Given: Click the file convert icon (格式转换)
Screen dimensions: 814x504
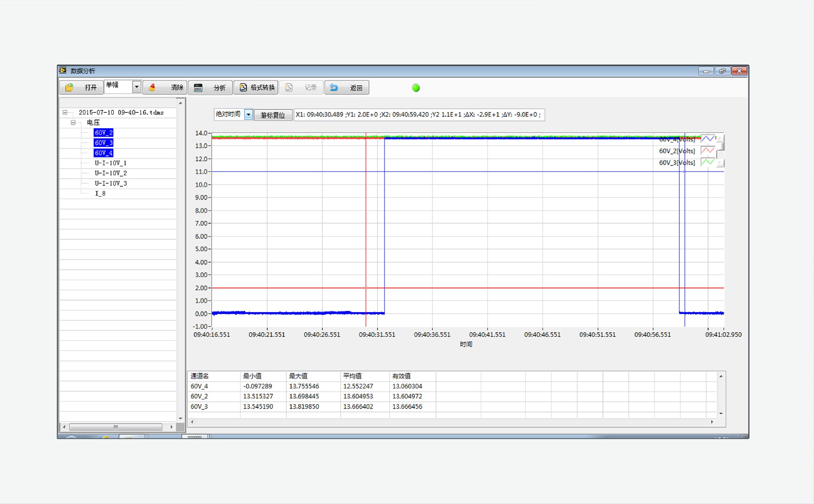Looking at the screenshot, I should [x=243, y=87].
